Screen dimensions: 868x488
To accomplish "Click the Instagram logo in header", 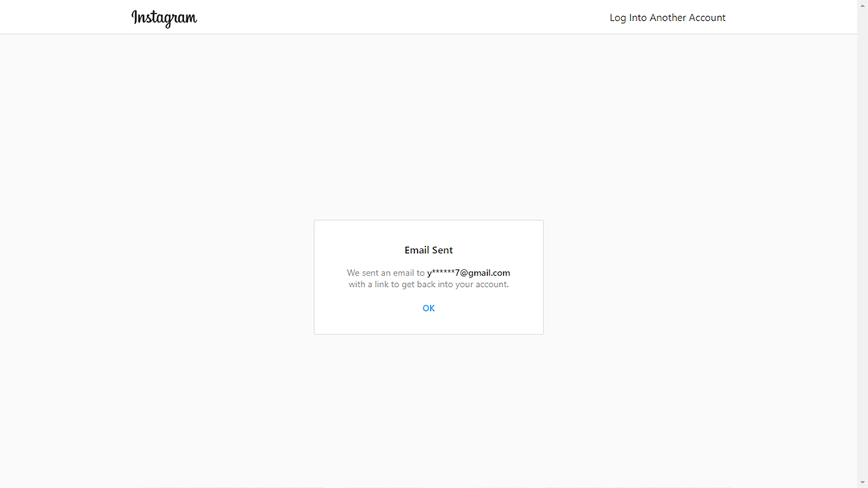I will pos(164,18).
